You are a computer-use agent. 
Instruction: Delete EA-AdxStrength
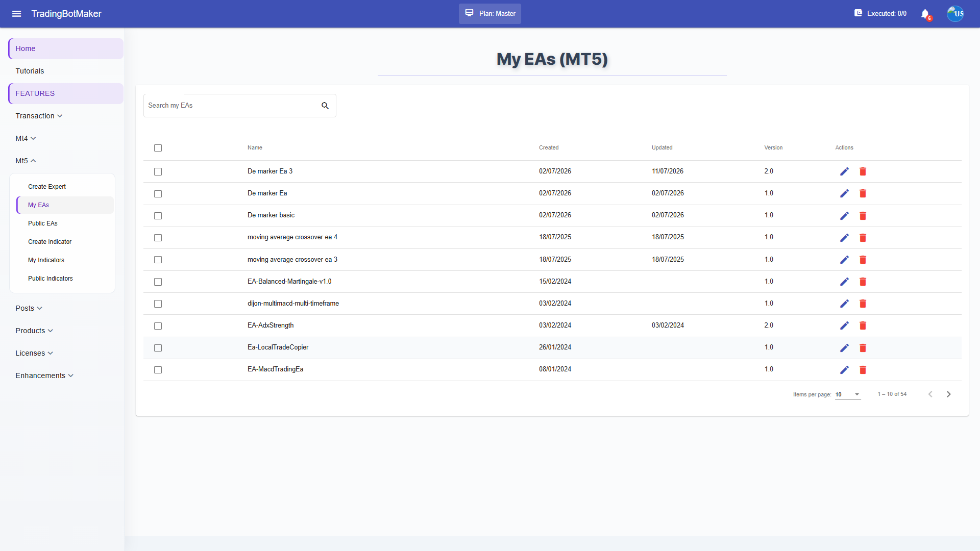[x=863, y=325]
